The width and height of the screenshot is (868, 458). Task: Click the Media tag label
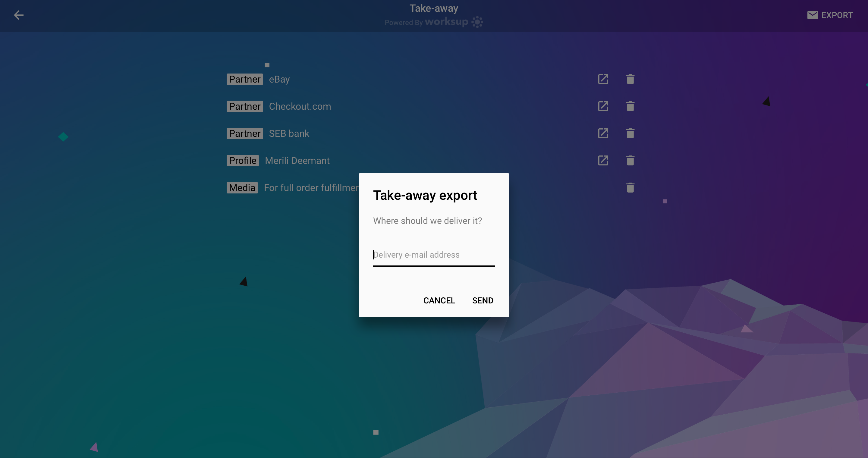click(242, 188)
